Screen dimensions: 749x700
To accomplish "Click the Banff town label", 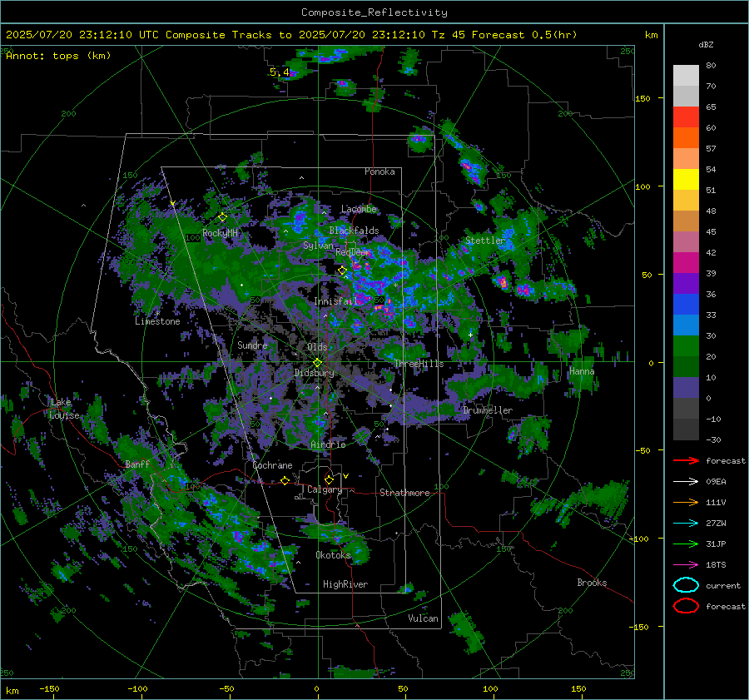I will (137, 464).
